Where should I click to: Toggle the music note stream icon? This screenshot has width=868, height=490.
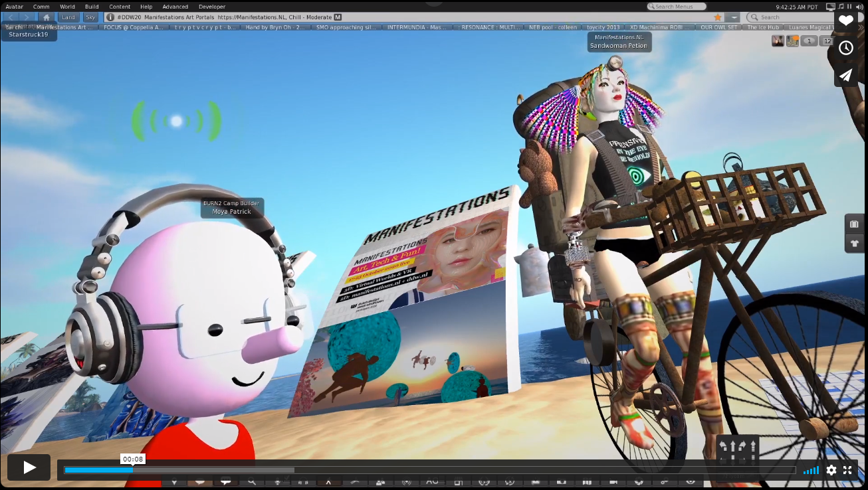[841, 7]
